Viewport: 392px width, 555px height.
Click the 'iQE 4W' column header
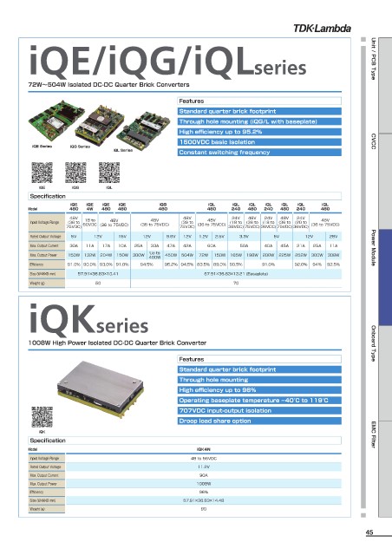pos(89,206)
